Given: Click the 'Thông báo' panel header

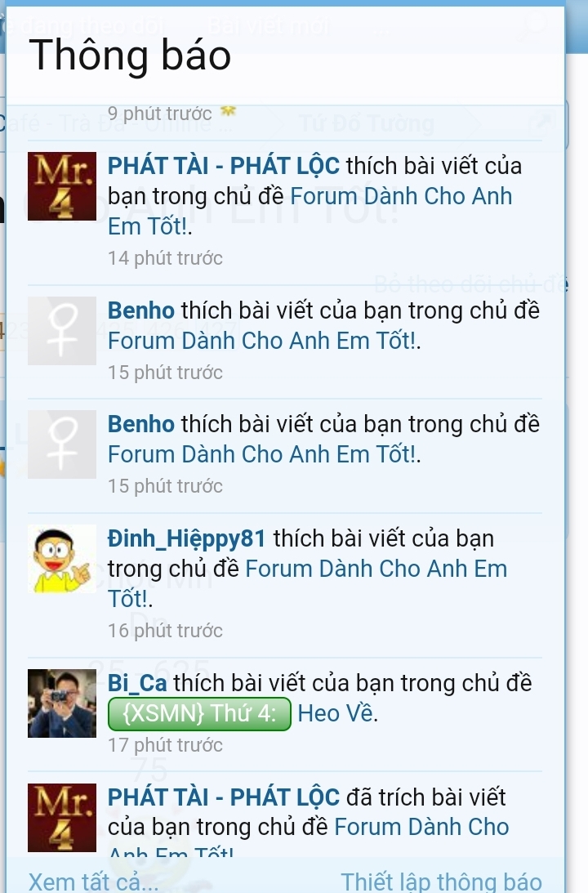Looking at the screenshot, I should [131, 56].
